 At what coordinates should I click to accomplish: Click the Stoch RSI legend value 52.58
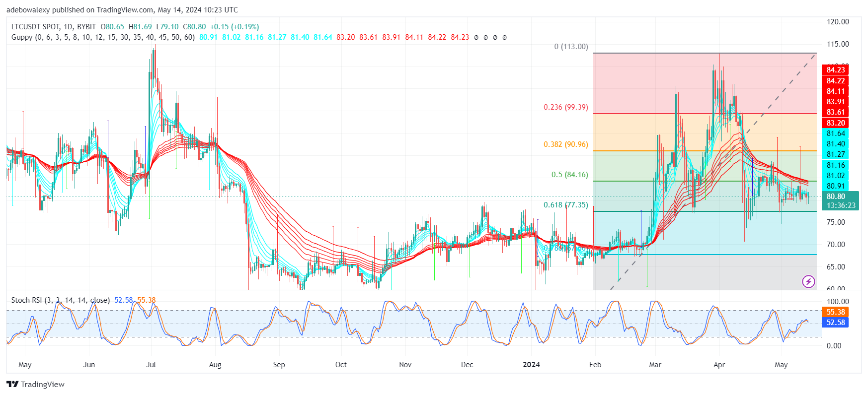(124, 300)
